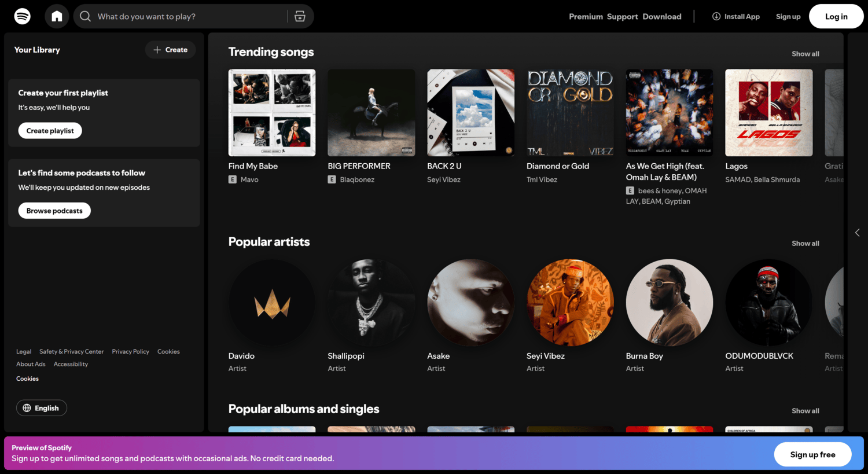Click the Cookies link below About Ads
The width and height of the screenshot is (868, 474).
coord(27,379)
